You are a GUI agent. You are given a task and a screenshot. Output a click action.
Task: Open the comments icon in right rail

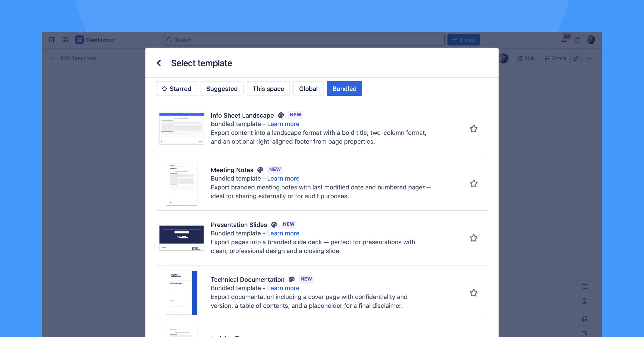pos(584,287)
